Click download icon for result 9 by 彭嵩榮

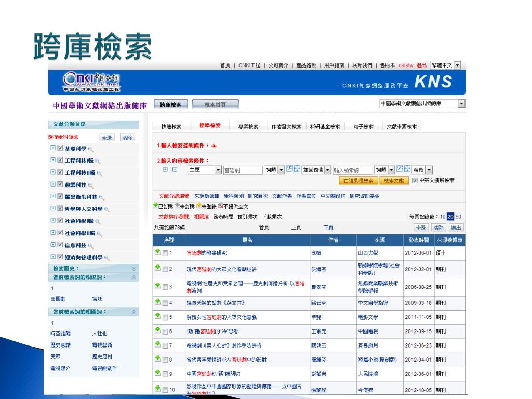158,373
